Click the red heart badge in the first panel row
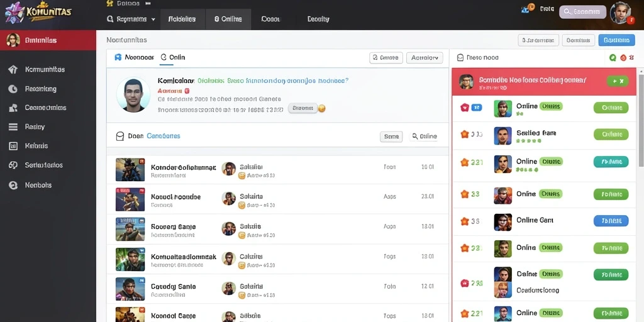Screen dimensions: 644x322 (465, 108)
